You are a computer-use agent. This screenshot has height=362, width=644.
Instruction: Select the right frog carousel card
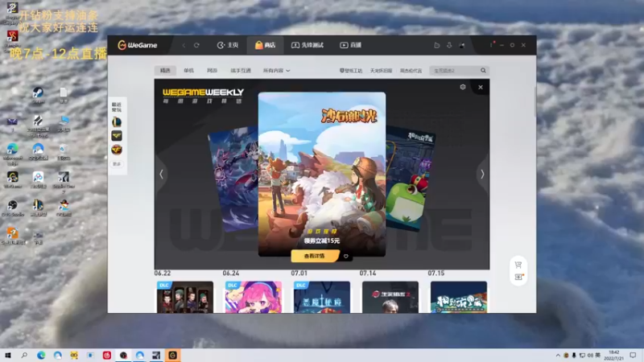click(x=410, y=179)
